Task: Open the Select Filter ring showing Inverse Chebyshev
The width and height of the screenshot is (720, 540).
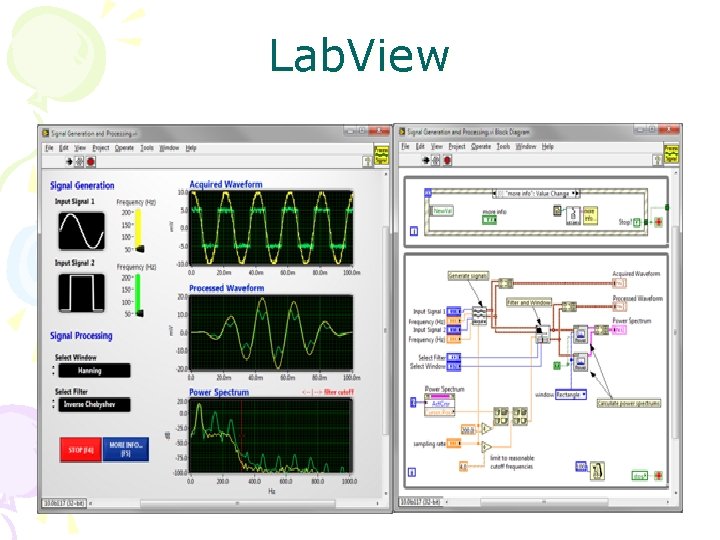Action: pos(94,405)
